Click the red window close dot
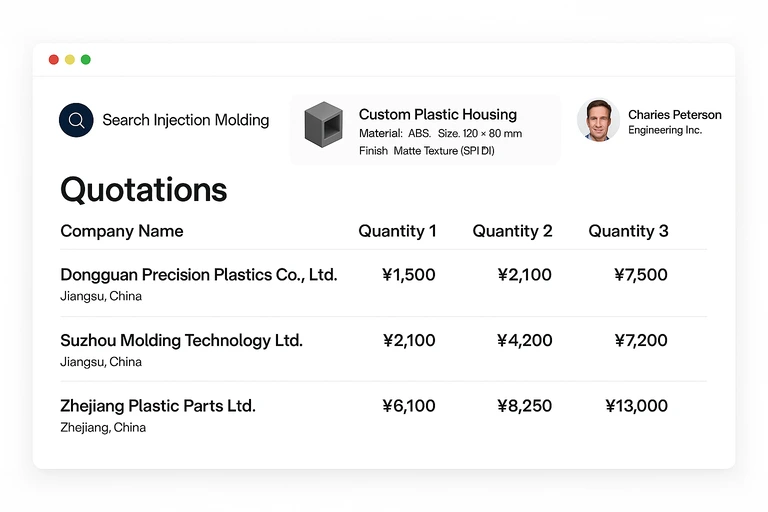Viewport: 768px width, 512px height. click(x=54, y=60)
